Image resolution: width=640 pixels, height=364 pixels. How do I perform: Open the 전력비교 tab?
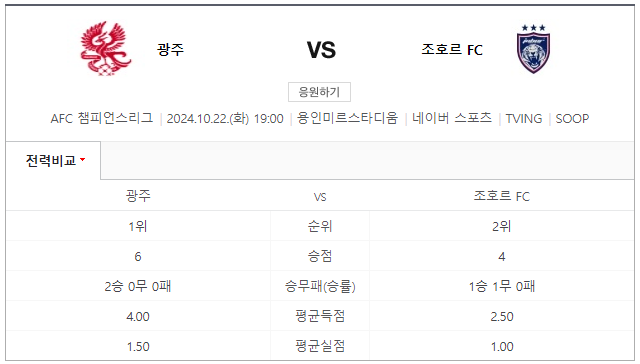53,160
